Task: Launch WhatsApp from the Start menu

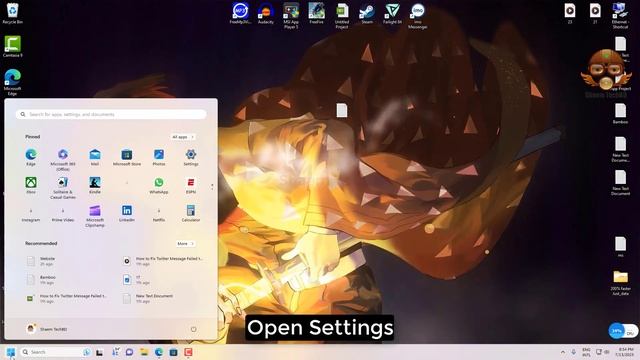Action: [x=159, y=185]
